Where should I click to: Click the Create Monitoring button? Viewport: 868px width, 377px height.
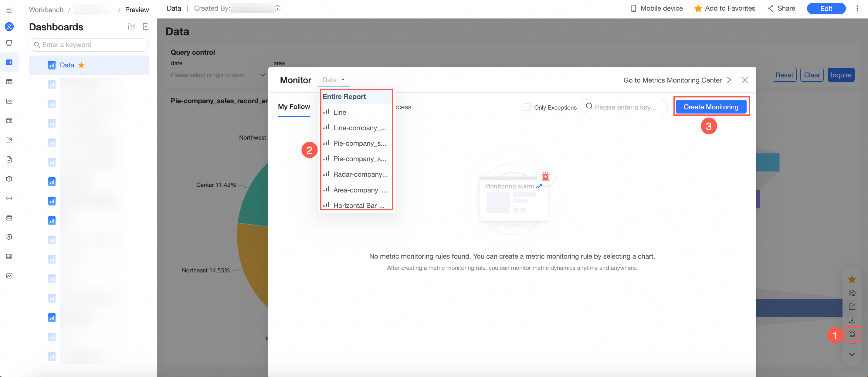tap(711, 107)
